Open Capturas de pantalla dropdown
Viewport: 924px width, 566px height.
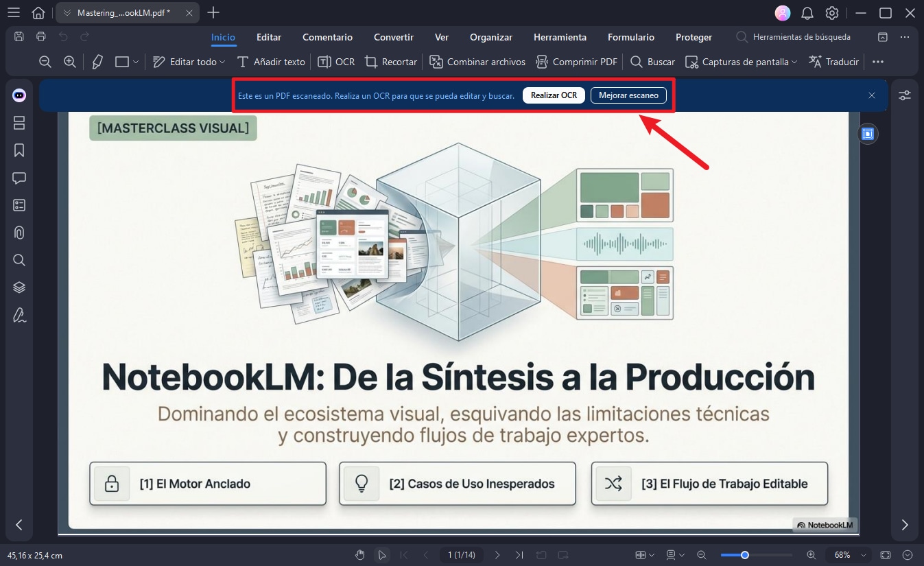[742, 62]
